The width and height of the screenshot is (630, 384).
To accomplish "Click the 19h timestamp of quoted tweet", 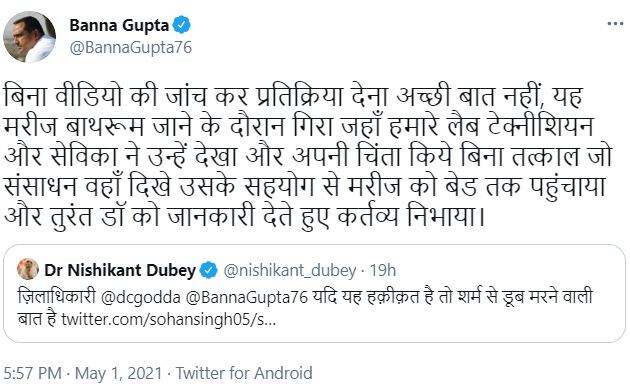I will [x=382, y=270].
